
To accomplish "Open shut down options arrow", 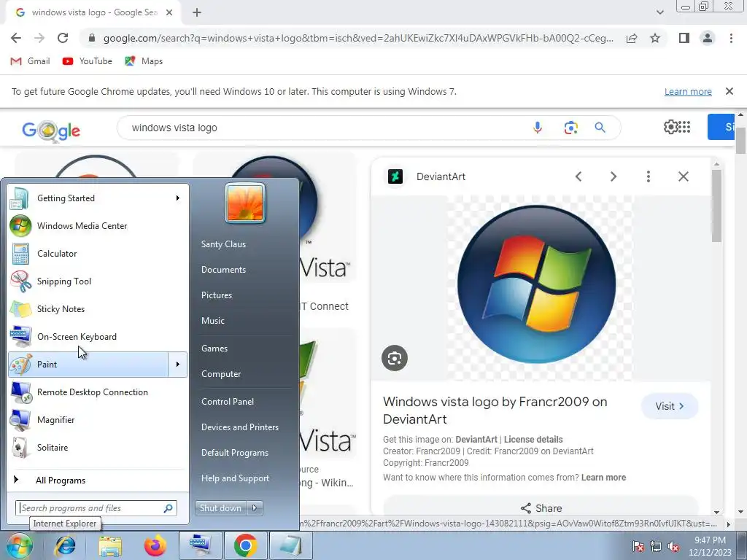I will [x=255, y=508].
